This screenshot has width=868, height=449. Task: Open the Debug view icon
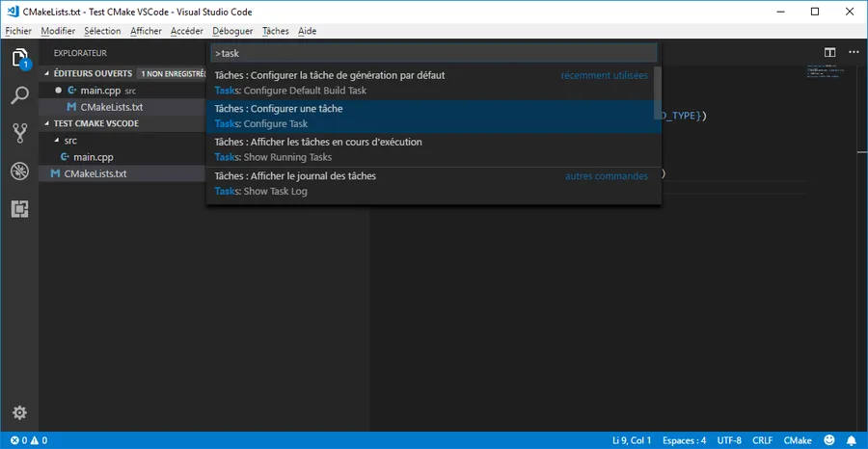(19, 172)
